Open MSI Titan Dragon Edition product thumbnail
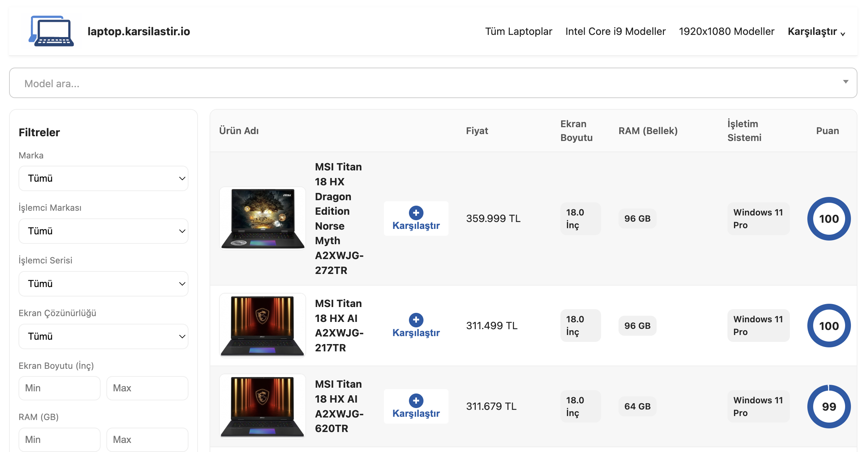The height and width of the screenshot is (452, 868). pos(263,218)
